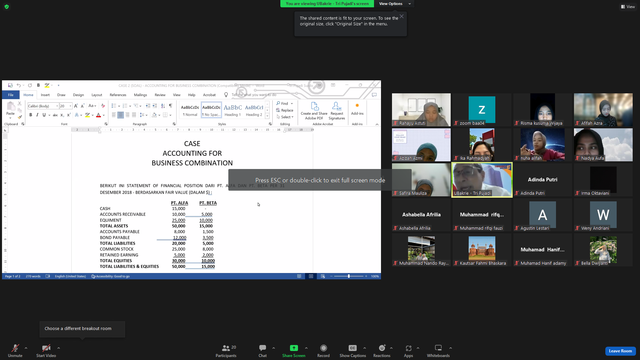Click Replace in the Editing group
Viewport: 640px width, 360px height.
click(285, 110)
